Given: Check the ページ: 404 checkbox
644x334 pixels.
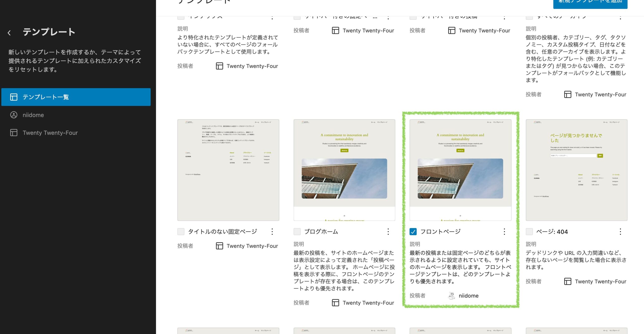Looking at the screenshot, I should point(529,231).
